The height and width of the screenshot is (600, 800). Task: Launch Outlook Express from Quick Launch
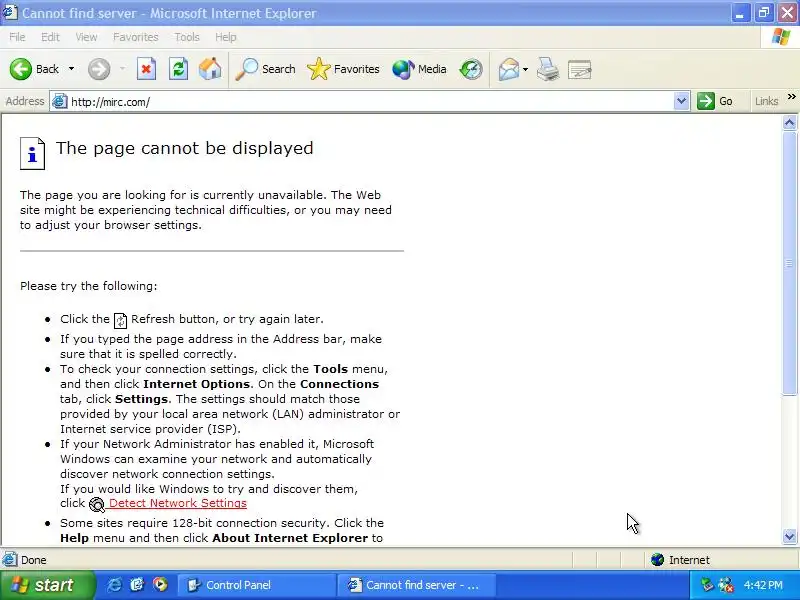click(x=137, y=585)
